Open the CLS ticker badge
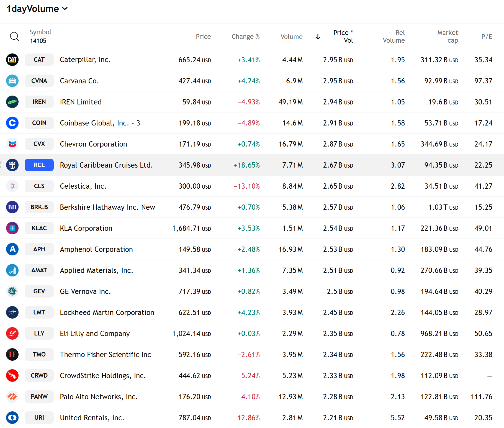 39,186
